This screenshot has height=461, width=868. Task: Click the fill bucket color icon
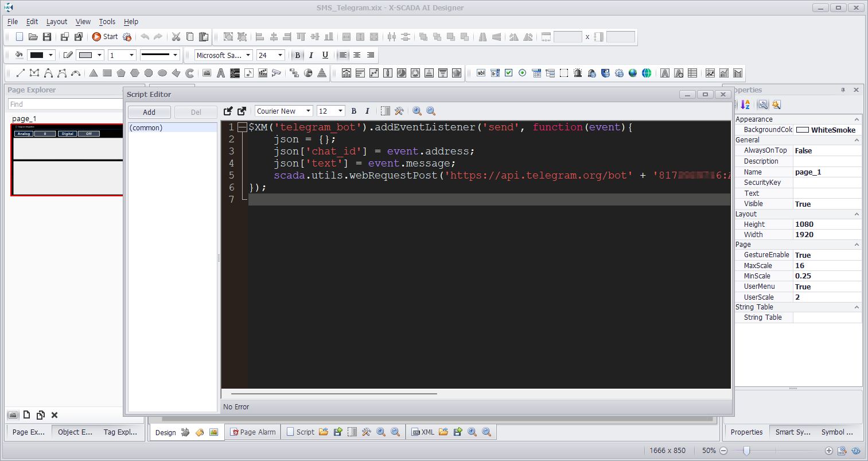pyautogui.click(x=19, y=55)
